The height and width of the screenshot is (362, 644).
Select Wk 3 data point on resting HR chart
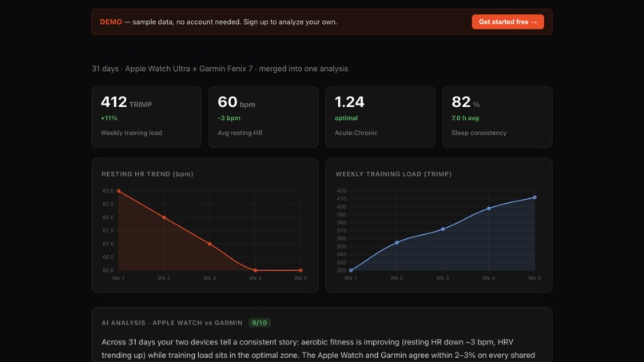[x=210, y=244]
